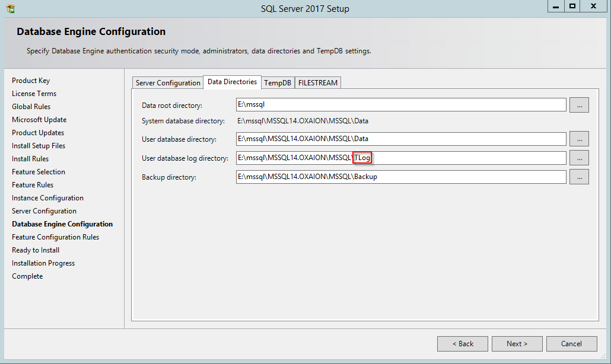Select Server Configuration step in sidebar
The width and height of the screenshot is (611, 364).
click(x=44, y=211)
